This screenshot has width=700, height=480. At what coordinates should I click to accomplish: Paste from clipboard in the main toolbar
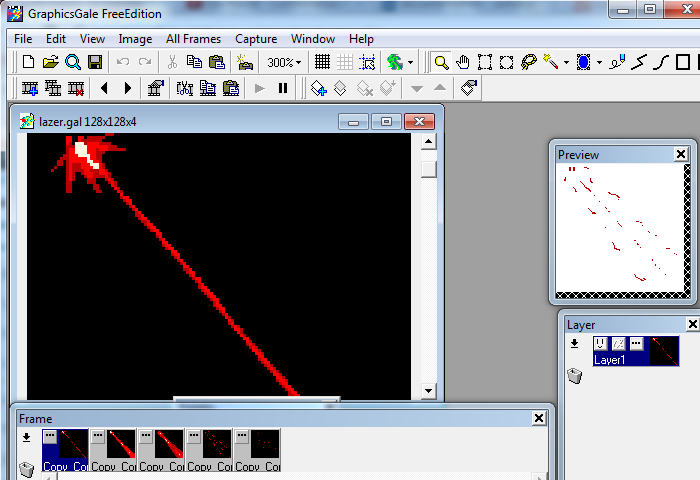coord(217,62)
